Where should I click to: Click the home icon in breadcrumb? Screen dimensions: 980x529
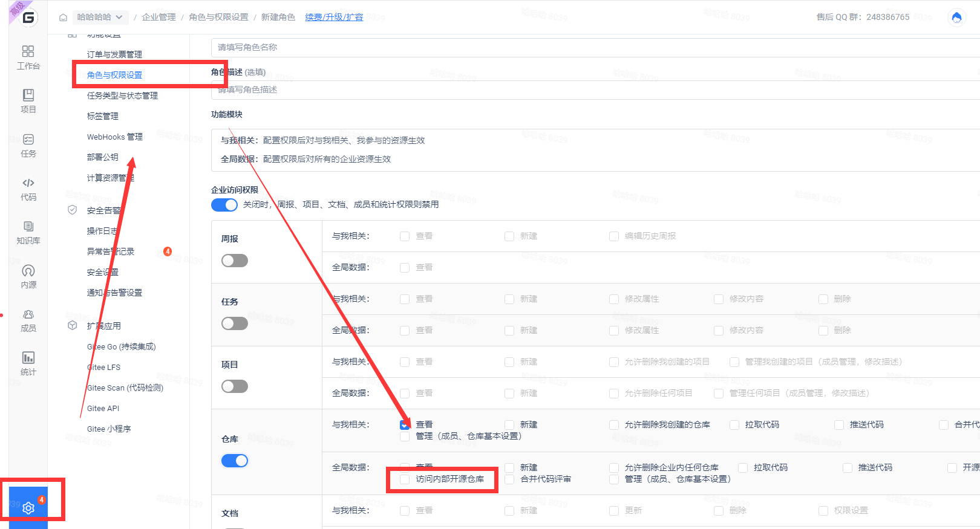tap(63, 18)
